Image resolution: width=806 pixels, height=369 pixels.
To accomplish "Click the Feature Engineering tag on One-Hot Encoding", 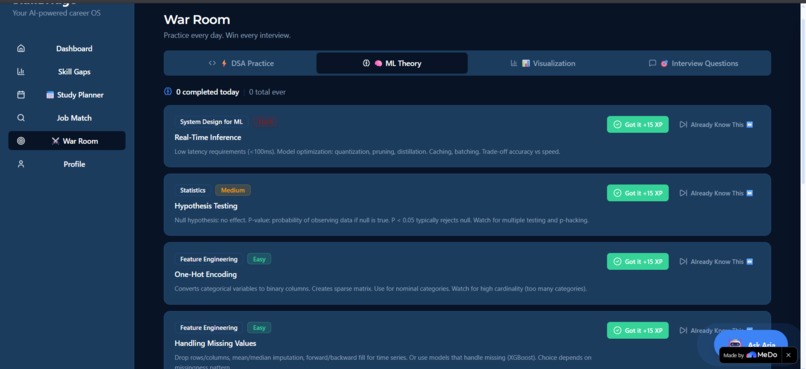I will [x=209, y=259].
